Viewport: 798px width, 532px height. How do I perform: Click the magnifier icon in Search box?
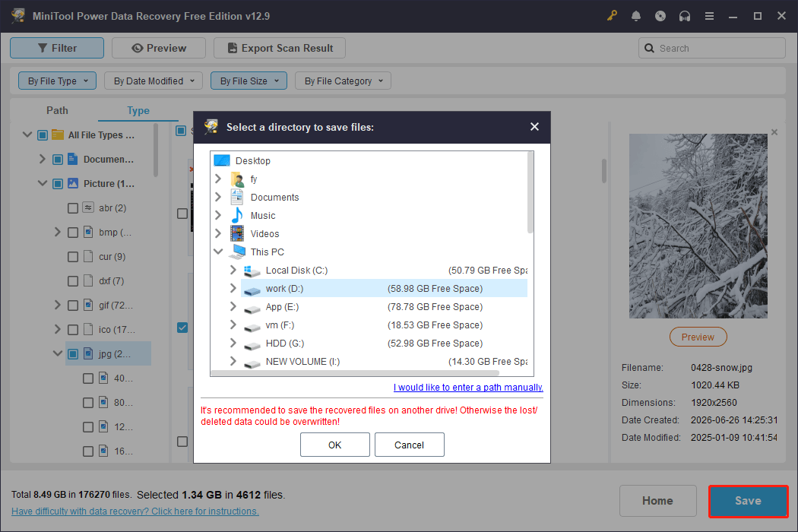point(649,48)
